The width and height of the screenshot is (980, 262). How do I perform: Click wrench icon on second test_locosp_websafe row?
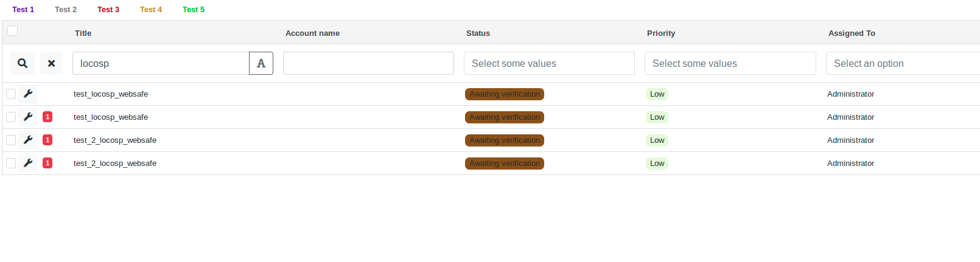[x=28, y=117]
